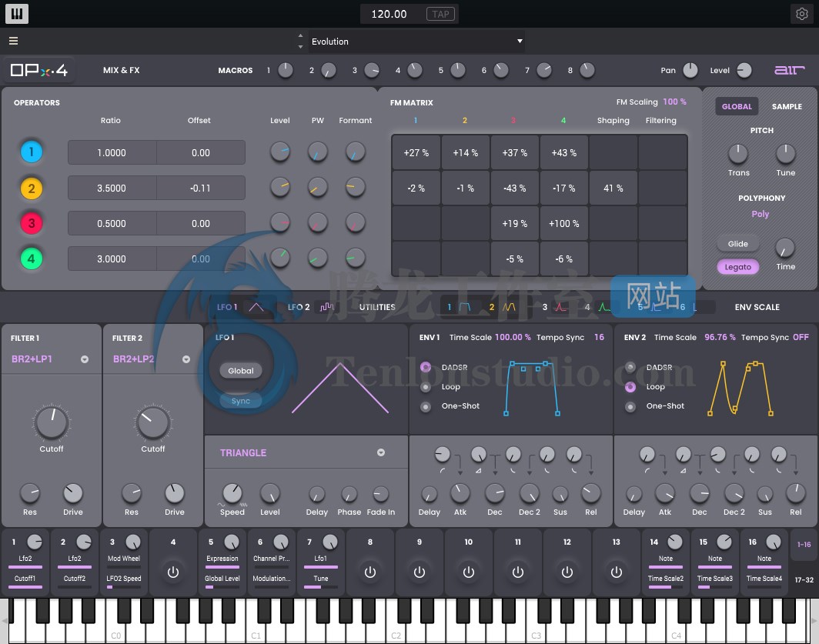The width and height of the screenshot is (819, 644).
Task: Open the MIX & FX page
Action: 121,70
